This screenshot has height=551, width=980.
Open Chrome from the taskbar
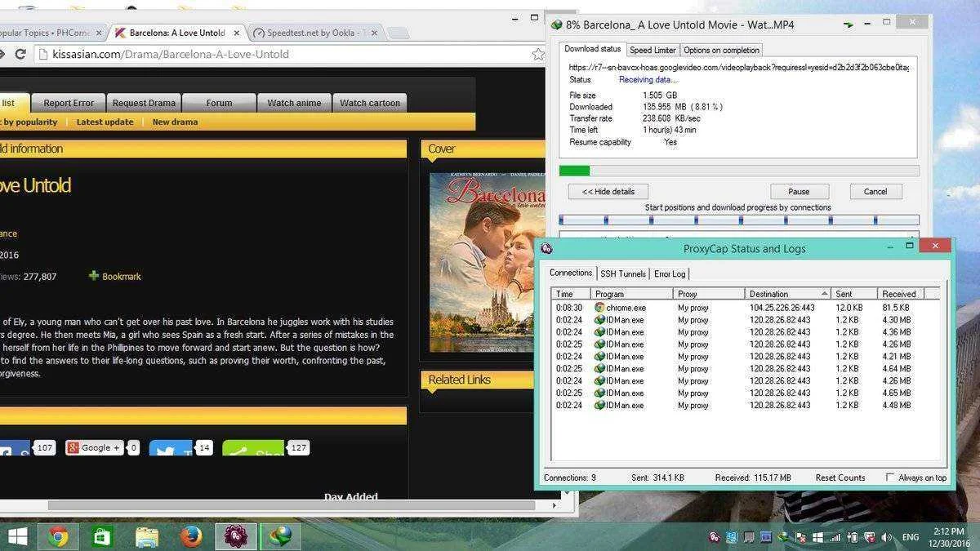coord(58,536)
